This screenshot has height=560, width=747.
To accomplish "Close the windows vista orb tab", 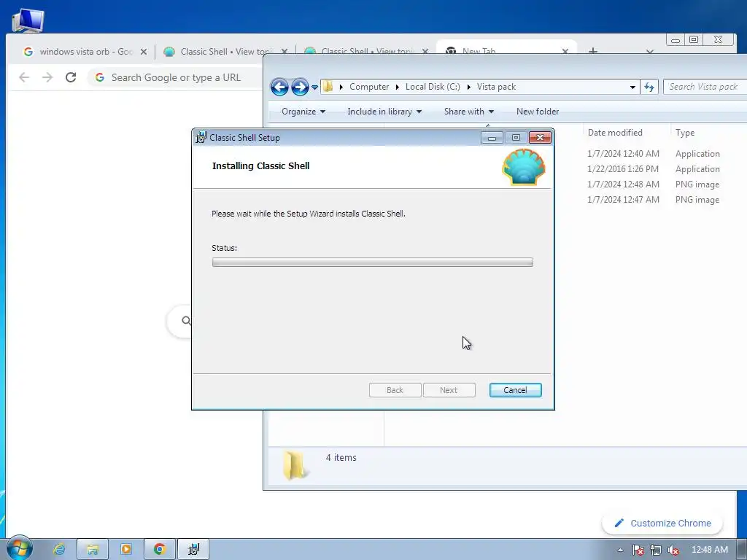I will (144, 52).
